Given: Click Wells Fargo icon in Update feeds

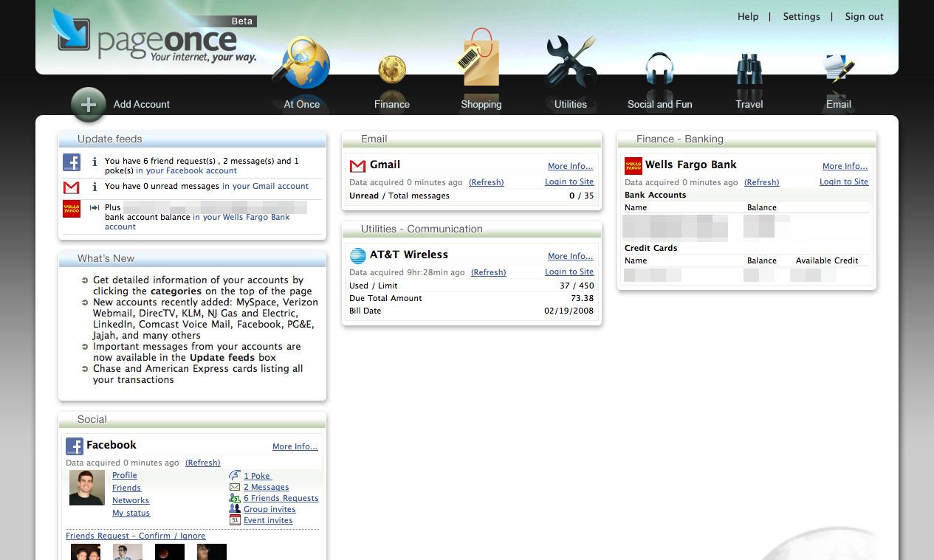Looking at the screenshot, I should click(72, 209).
